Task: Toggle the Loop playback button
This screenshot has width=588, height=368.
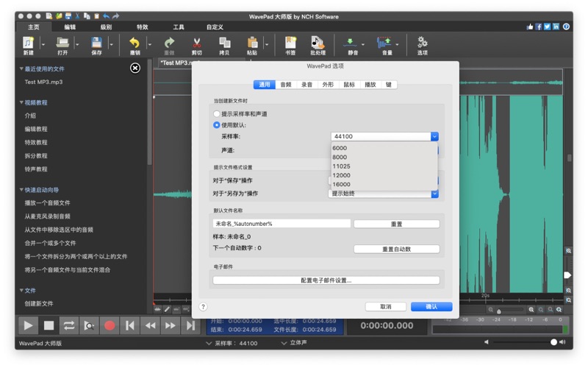Action: [69, 325]
